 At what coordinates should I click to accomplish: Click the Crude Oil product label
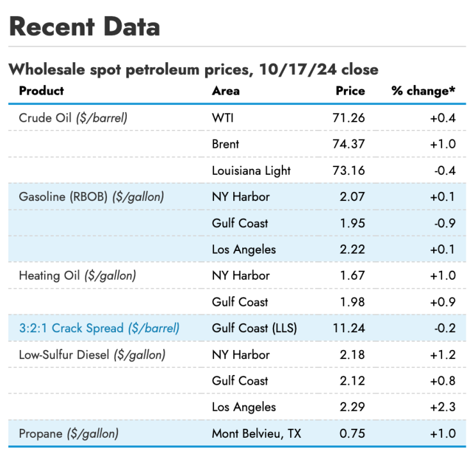(x=73, y=118)
